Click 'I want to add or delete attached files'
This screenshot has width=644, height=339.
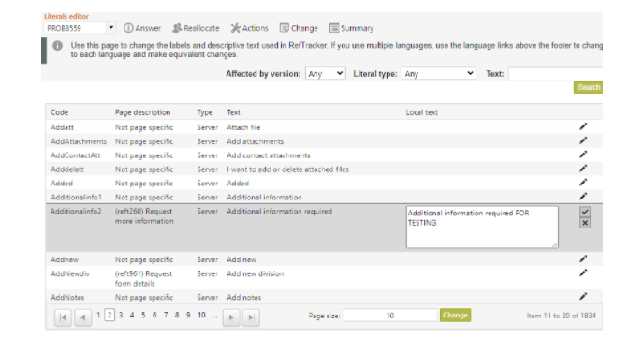coord(287,169)
